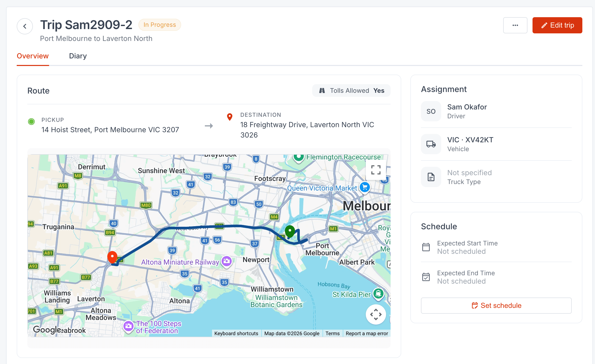
Task: Click the Not specified truck type text
Action: 470,173
